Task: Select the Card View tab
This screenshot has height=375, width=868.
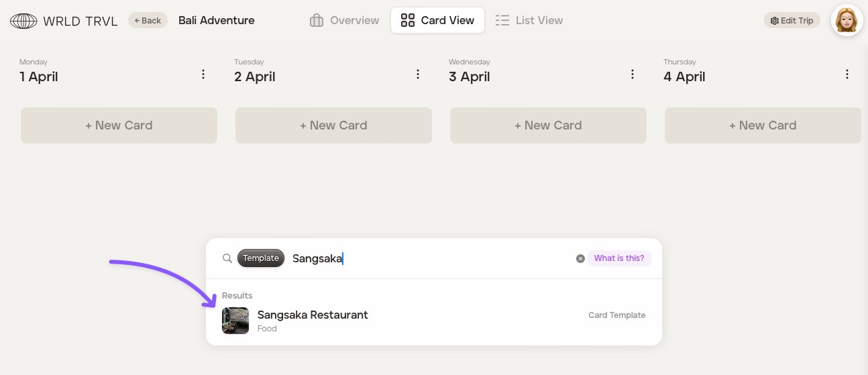Action: pos(437,20)
